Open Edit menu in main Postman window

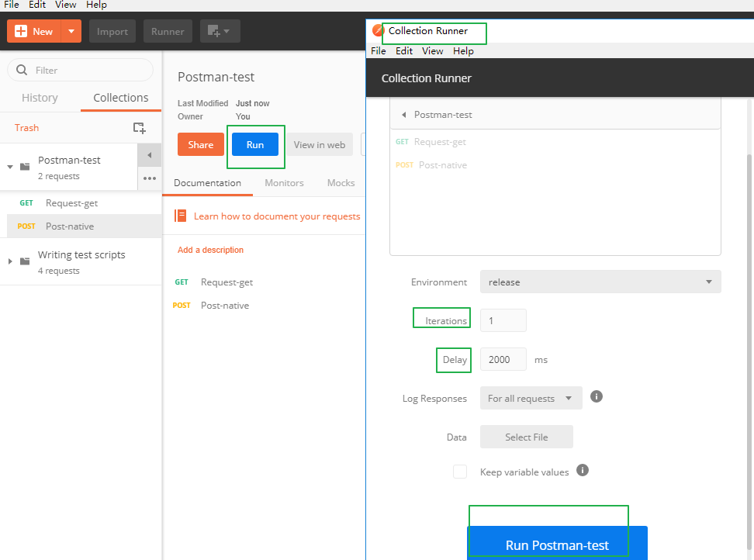[x=37, y=5]
